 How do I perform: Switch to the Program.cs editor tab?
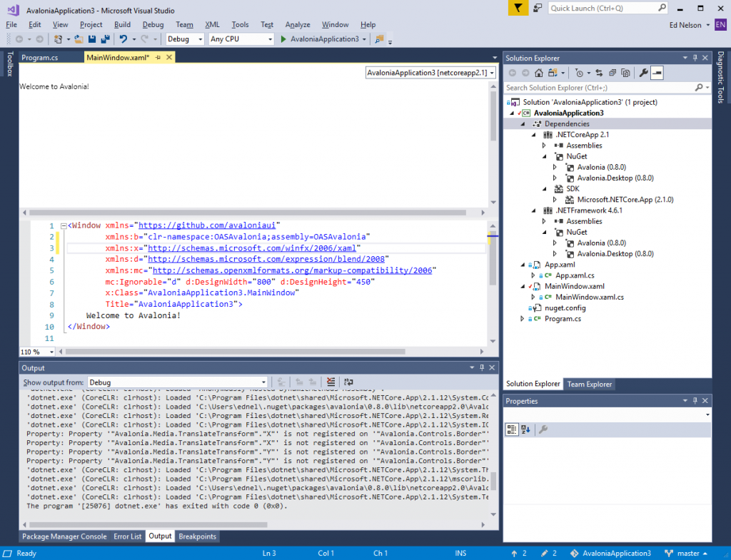(40, 58)
